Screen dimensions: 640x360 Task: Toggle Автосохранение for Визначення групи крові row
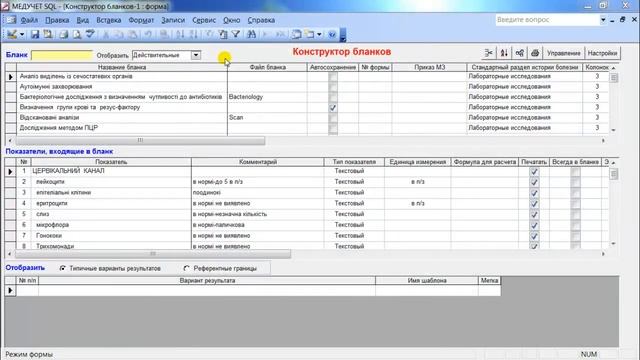[x=333, y=108]
